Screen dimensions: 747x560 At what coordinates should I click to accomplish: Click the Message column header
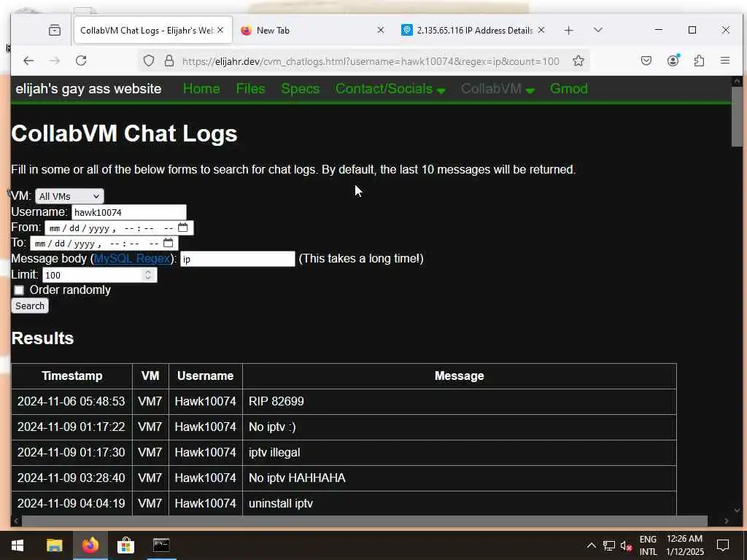click(x=460, y=376)
